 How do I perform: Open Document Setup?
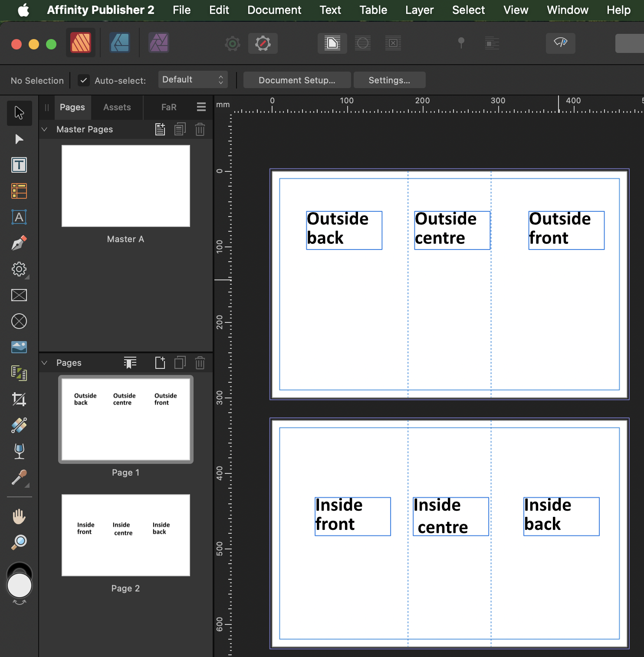pos(297,80)
